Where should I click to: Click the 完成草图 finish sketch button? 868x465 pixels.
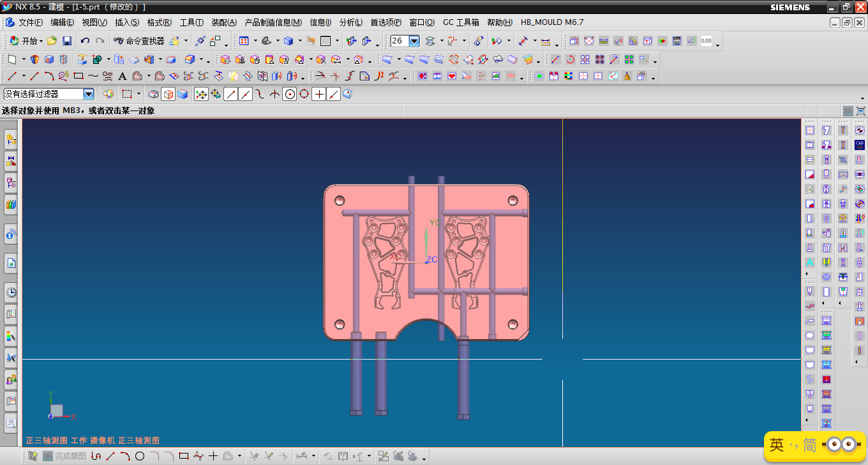click(x=64, y=456)
